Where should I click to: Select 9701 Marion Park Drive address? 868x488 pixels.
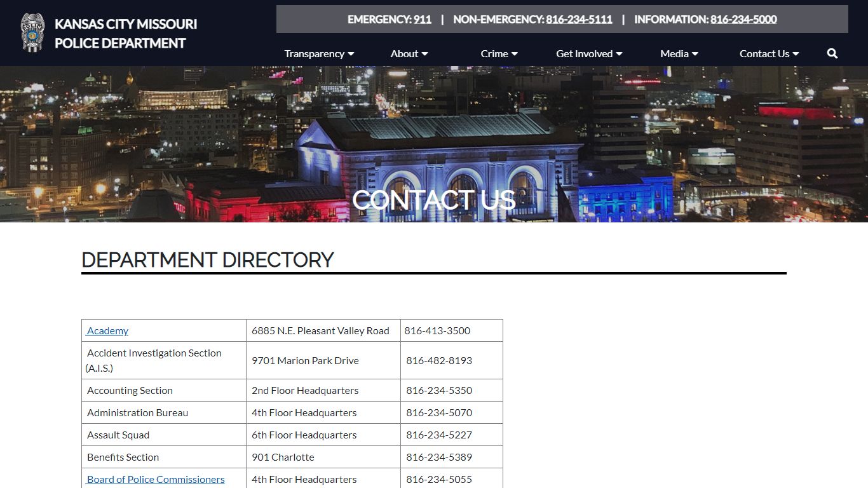click(305, 360)
